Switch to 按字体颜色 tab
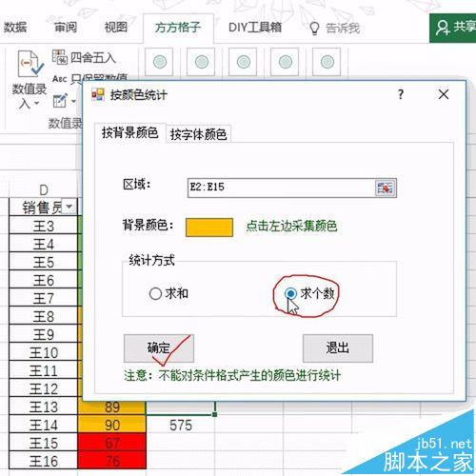Viewport: 476px width, 476px height. (x=198, y=134)
